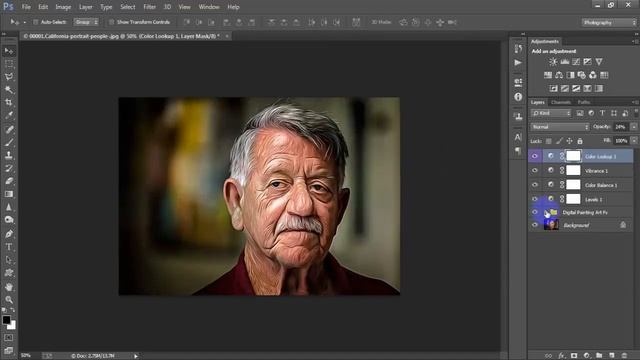This screenshot has height=360, width=640.
Task: Open the Filter menu
Action: point(149,7)
